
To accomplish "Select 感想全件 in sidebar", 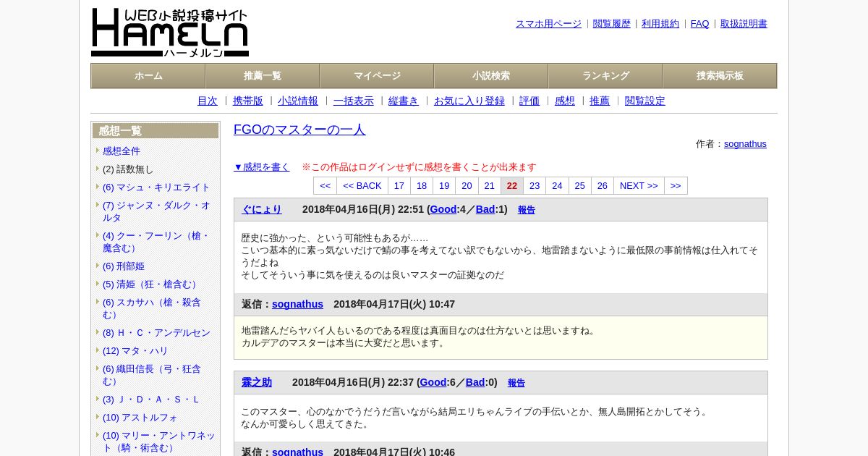I will click(x=122, y=151).
